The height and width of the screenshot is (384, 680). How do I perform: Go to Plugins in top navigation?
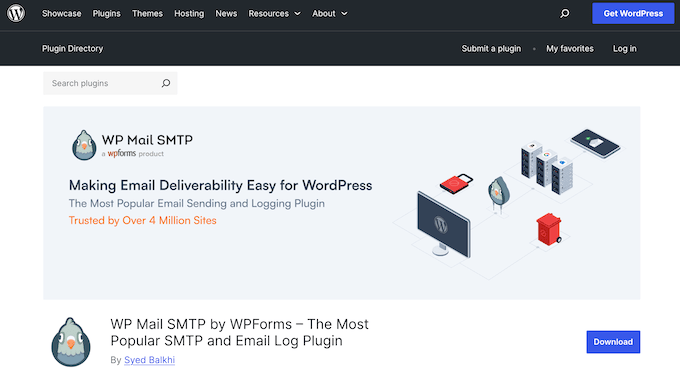106,13
